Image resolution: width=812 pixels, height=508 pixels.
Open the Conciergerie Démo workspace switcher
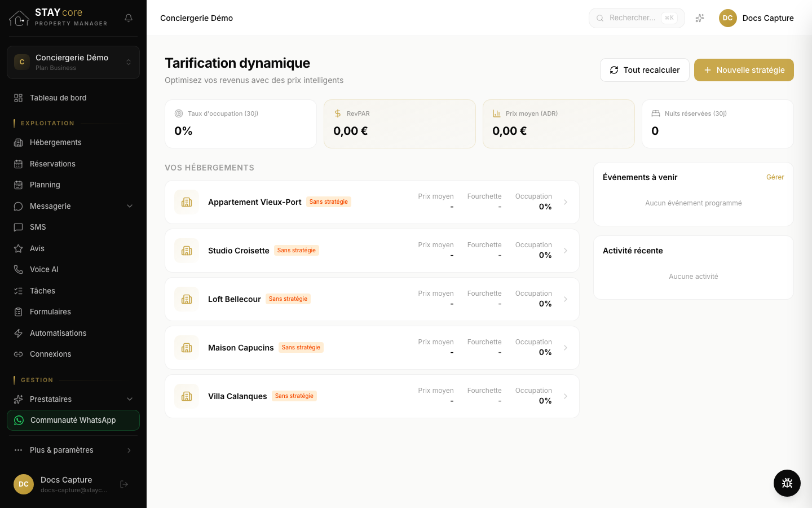(73, 62)
